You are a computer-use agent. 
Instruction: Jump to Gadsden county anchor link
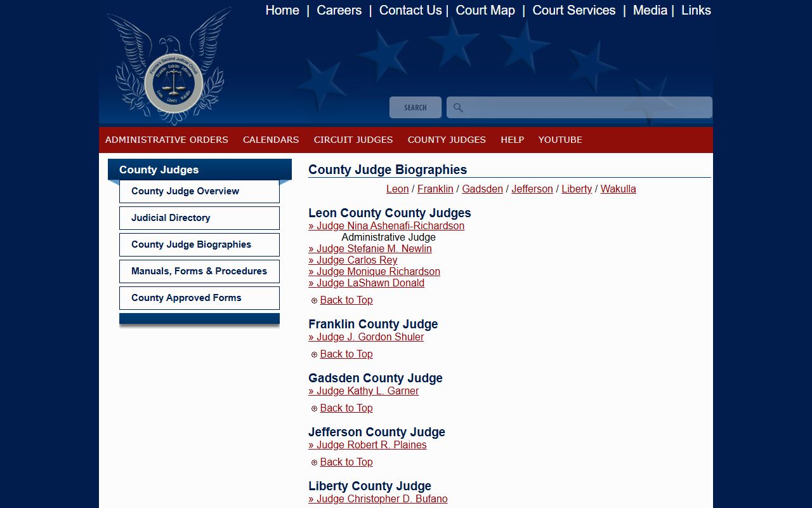tap(482, 189)
